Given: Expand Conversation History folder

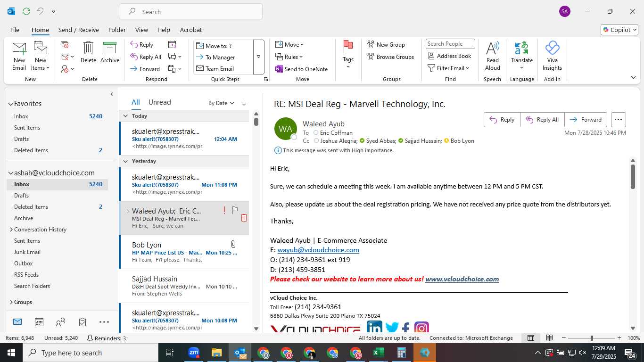Looking at the screenshot, I should [11, 230].
